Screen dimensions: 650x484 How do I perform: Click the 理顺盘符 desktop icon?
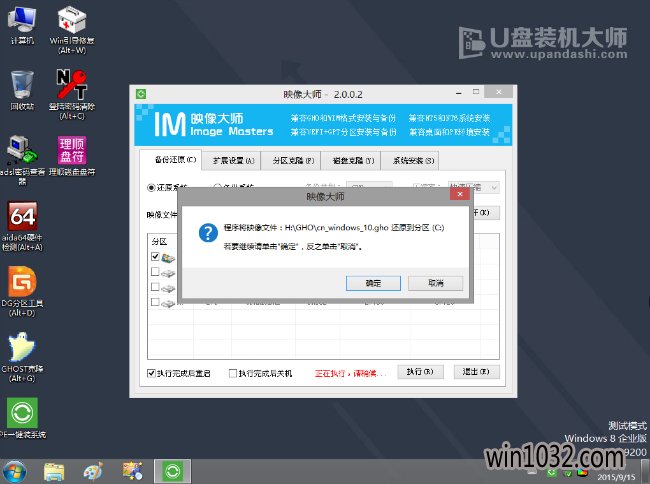click(x=72, y=151)
